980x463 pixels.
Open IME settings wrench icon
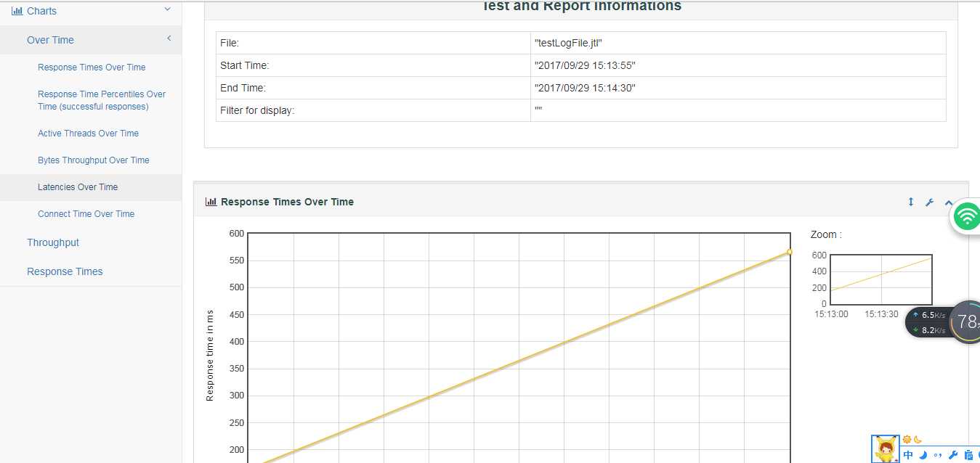pos(953,455)
